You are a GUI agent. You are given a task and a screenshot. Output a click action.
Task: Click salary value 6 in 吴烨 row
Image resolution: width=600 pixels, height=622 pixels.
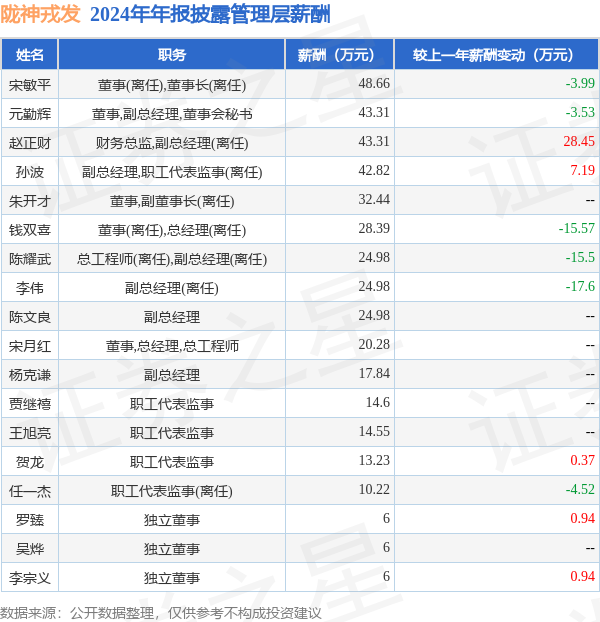click(x=386, y=547)
